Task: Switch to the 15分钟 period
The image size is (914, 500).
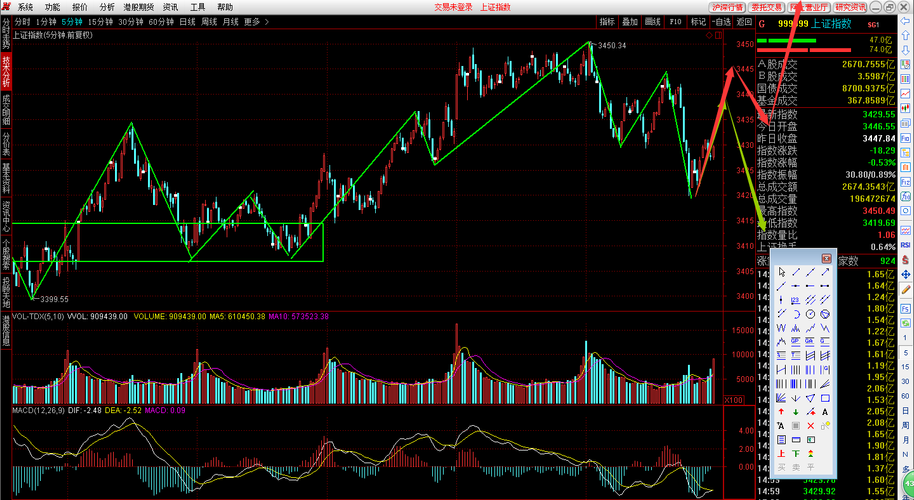Action: (x=100, y=22)
